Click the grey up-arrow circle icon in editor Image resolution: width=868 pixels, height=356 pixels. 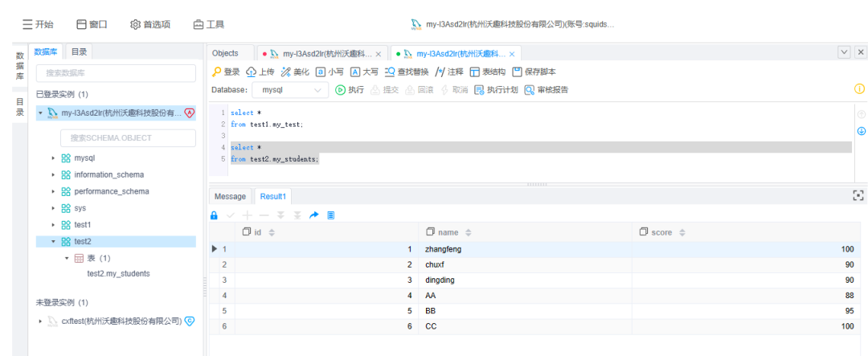[862, 115]
